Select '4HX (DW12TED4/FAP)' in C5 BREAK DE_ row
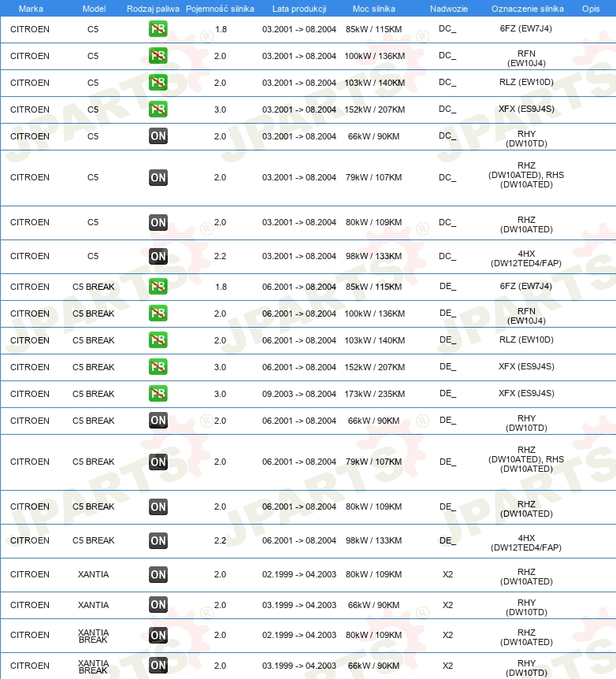 (x=526, y=543)
